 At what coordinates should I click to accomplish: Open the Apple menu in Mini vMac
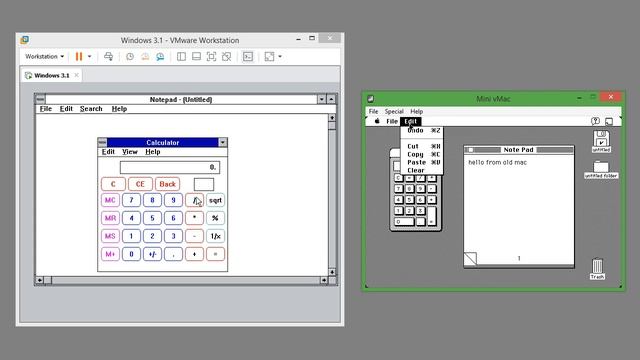(377, 121)
